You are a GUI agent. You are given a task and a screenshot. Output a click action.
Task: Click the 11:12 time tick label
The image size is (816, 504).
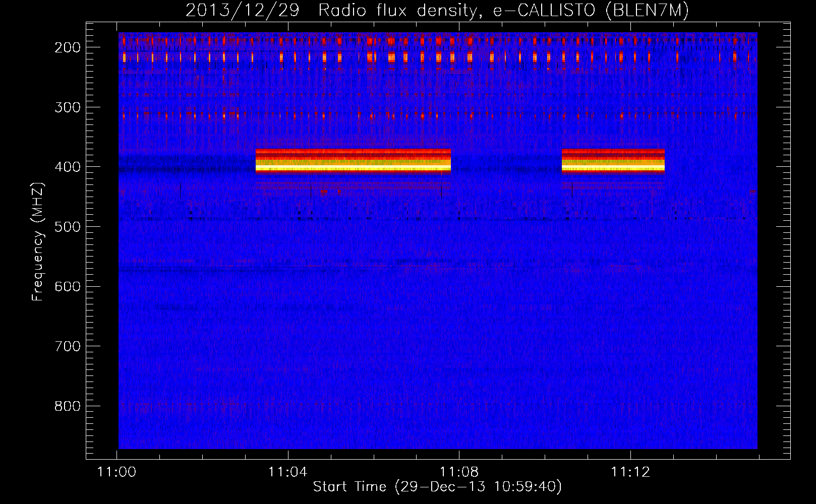pos(630,472)
